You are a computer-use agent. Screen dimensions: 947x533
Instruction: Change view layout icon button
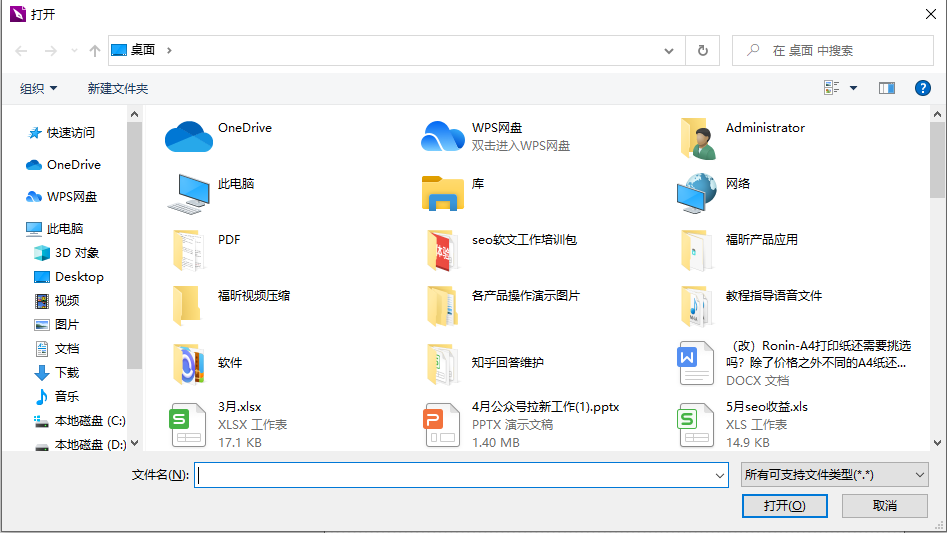pos(832,88)
